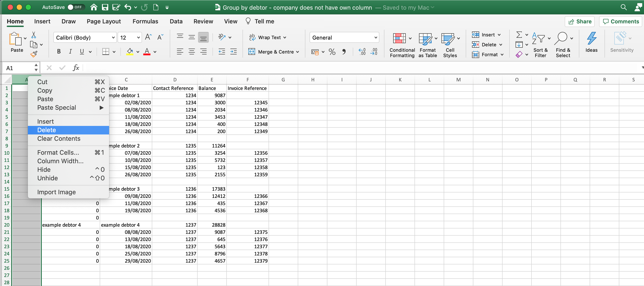This screenshot has height=286, width=644.
Task: Click the Format Painter brush icon
Action: coord(34,54)
